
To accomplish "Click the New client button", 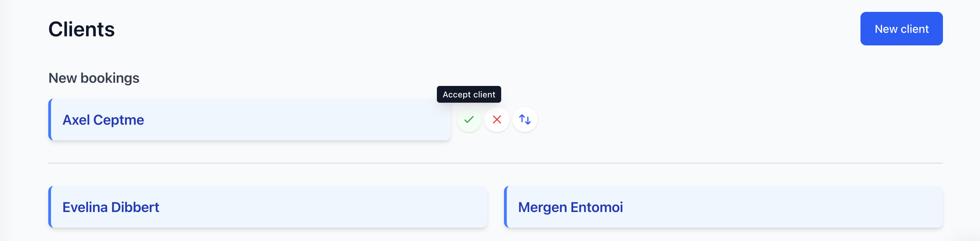I will coord(901,29).
